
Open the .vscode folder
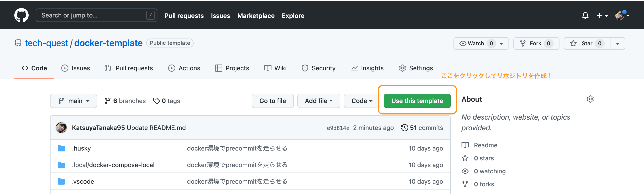pyautogui.click(x=83, y=181)
